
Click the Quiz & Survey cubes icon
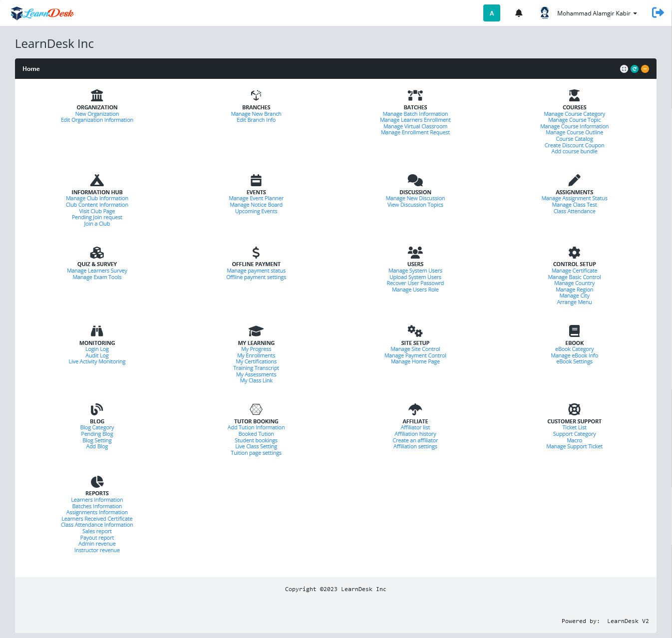[x=97, y=252]
